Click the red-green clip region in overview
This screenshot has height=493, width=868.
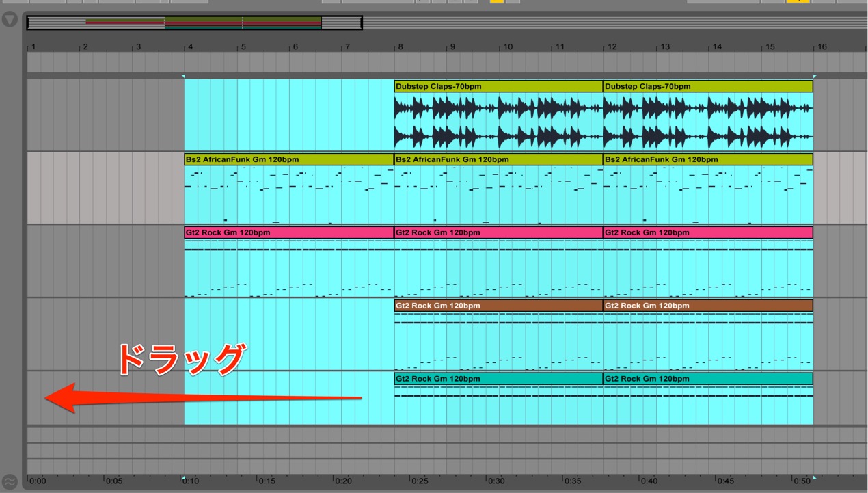coord(204,23)
